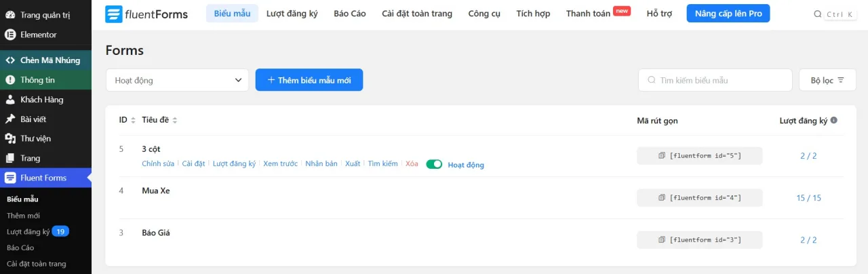The image size is (868, 274).
Task: Open Lượt đăng ký sidebar item with 19 badge
Action: pos(37,231)
